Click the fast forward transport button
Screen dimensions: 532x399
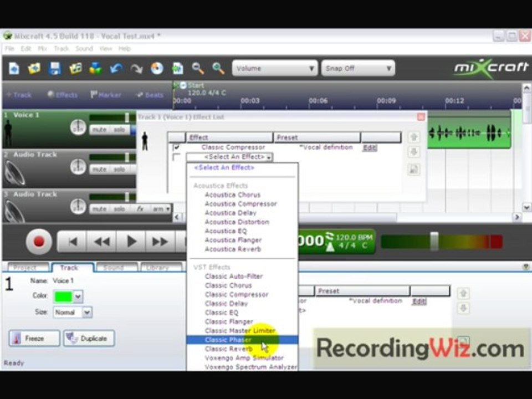click(160, 242)
